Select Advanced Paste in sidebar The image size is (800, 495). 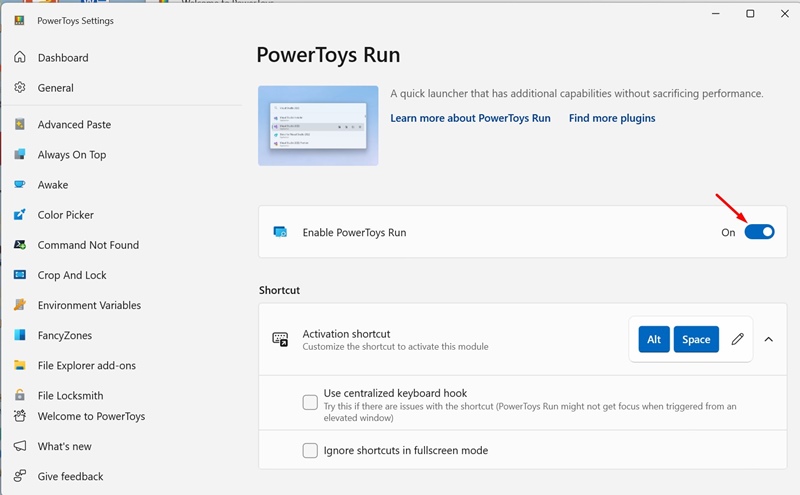coord(74,125)
